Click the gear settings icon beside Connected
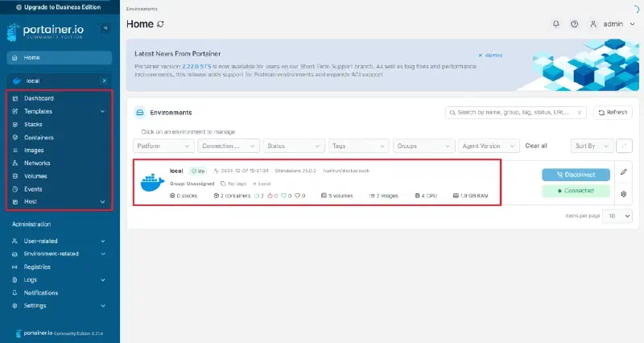 (x=623, y=194)
